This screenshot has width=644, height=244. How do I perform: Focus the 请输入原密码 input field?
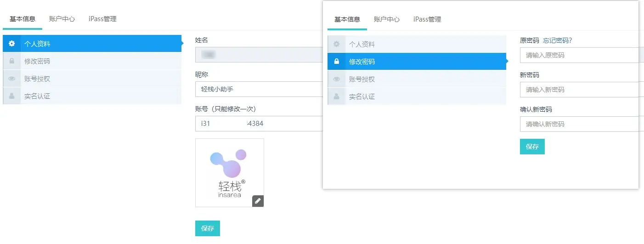click(579, 55)
